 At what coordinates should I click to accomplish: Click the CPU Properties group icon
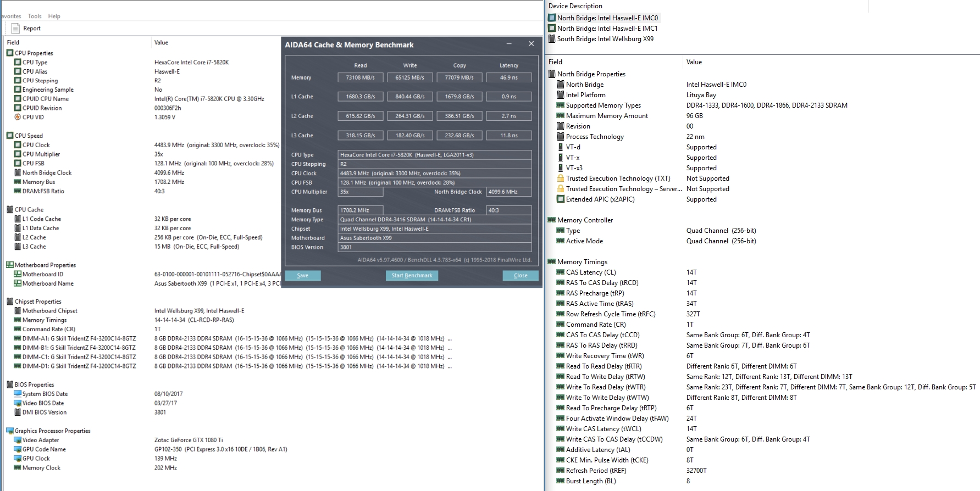coord(10,53)
